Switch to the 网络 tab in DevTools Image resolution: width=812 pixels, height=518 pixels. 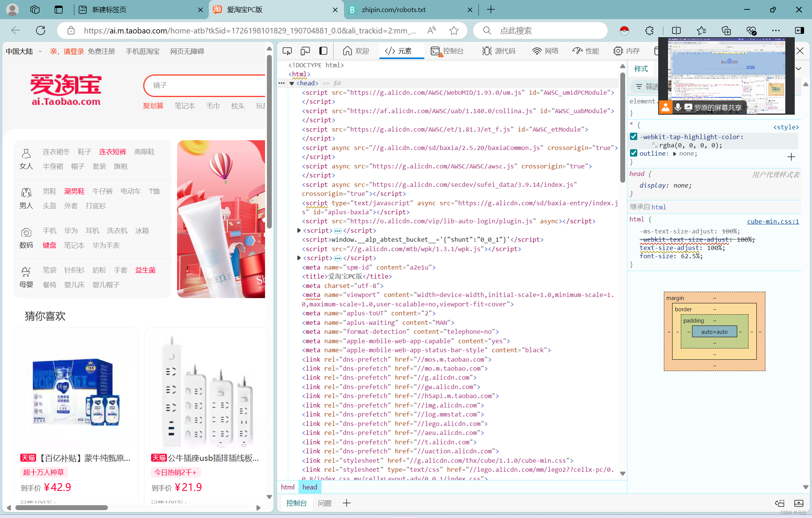coord(545,51)
